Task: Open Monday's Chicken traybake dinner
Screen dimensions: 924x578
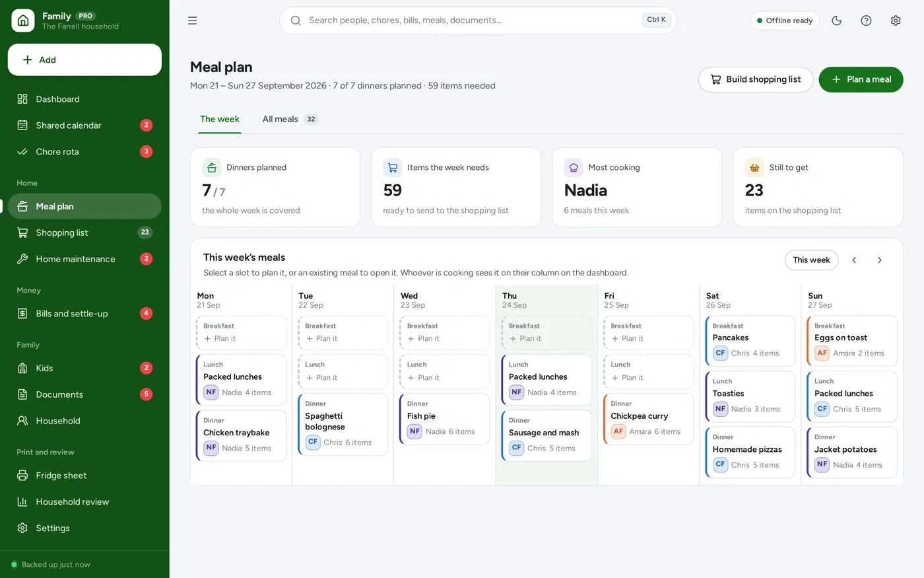Action: tap(242, 435)
